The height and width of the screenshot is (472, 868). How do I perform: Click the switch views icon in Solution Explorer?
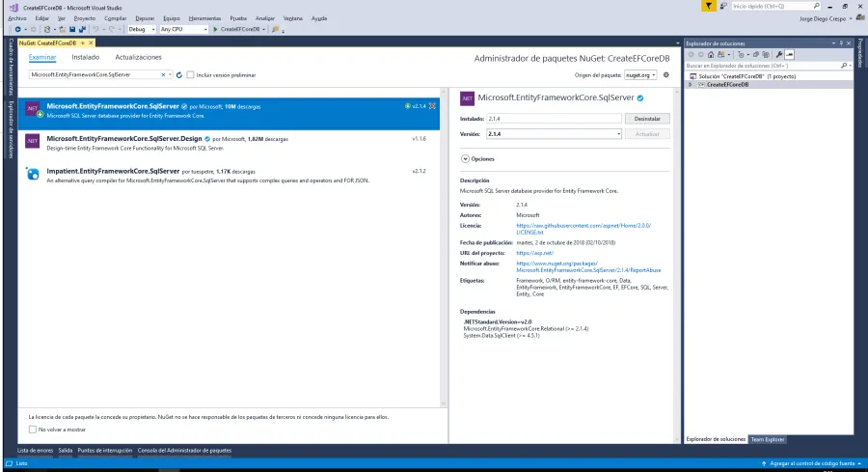coord(720,54)
